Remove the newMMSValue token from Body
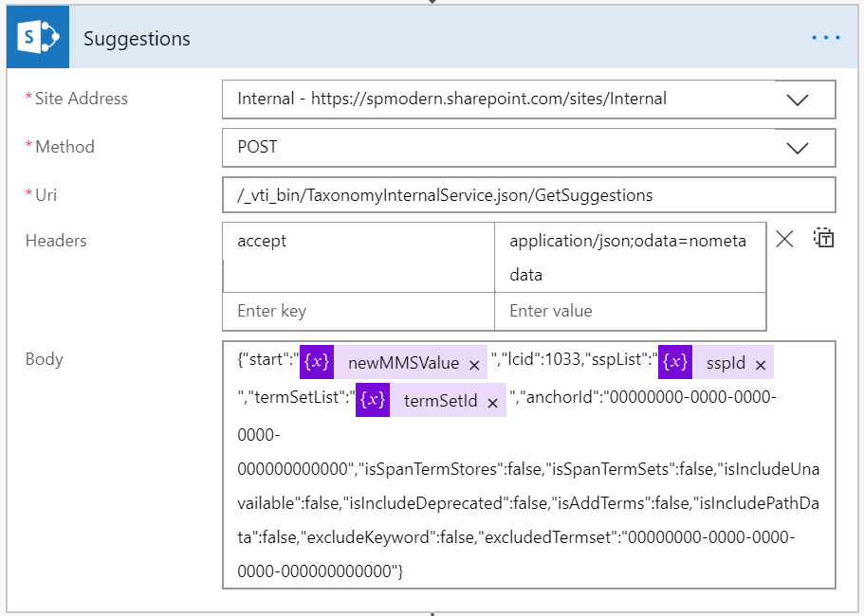The image size is (864, 616). click(474, 365)
